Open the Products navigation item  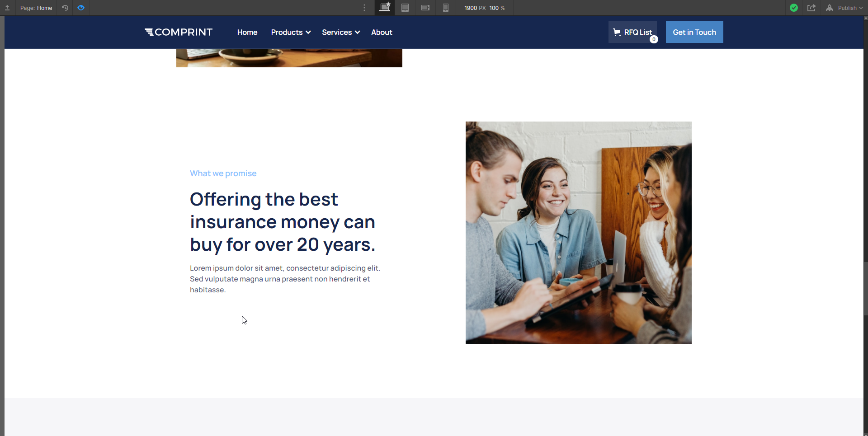point(287,32)
